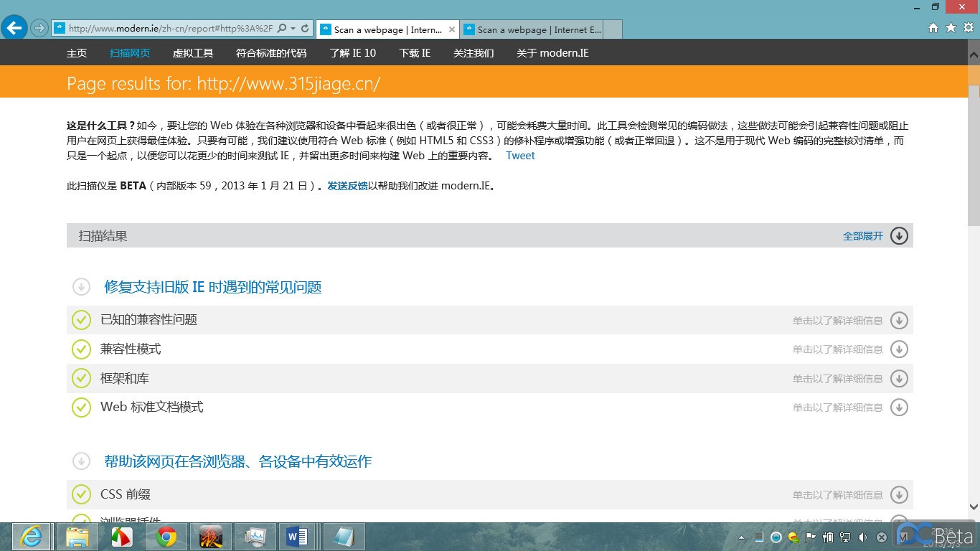
Task: Click 单击以了解详细信息 text in 已知的兼容性问题 row
Action: click(x=838, y=321)
